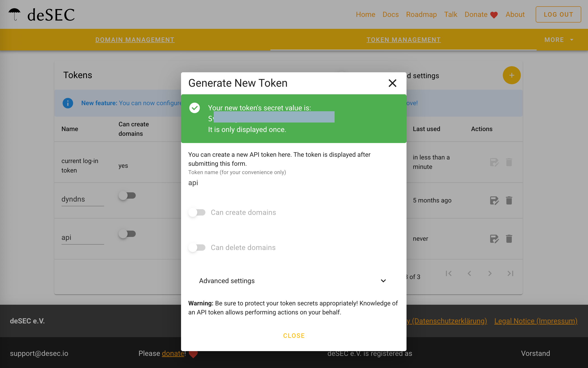Click the yellow plus add-token button
Screen dimensions: 588x368
pos(512,75)
